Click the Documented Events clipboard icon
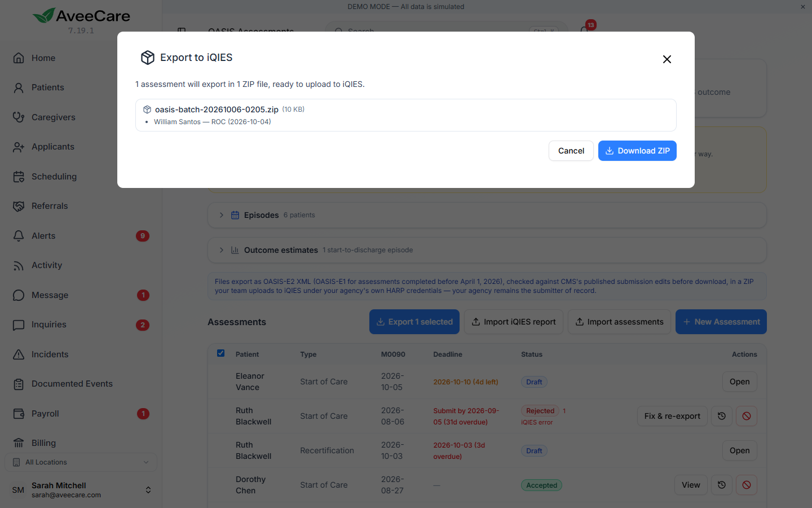 pyautogui.click(x=19, y=384)
